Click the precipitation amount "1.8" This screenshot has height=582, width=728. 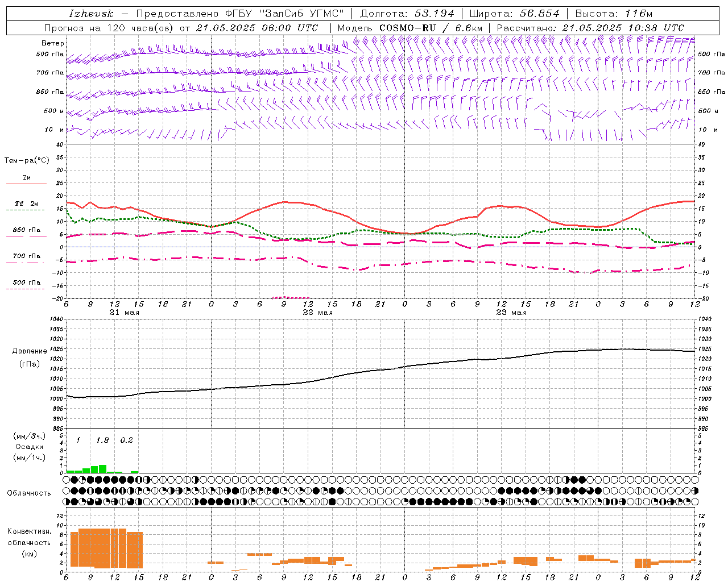coord(102,440)
